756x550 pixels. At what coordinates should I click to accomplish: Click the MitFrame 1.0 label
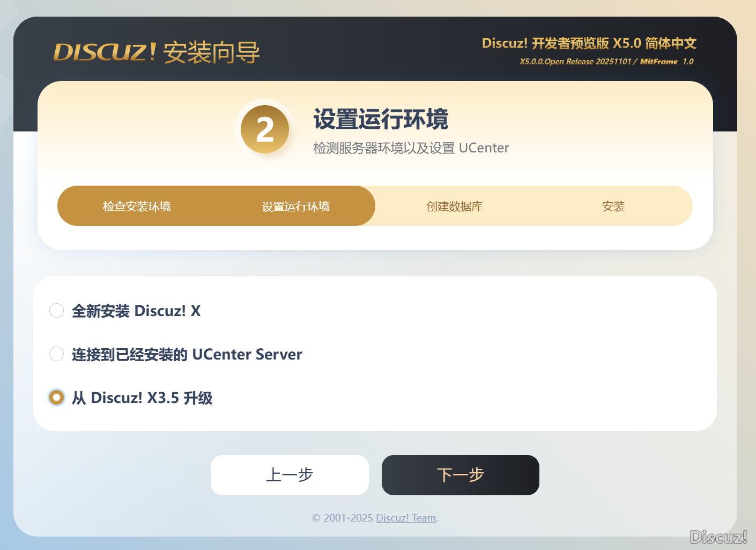pyautogui.click(x=667, y=61)
